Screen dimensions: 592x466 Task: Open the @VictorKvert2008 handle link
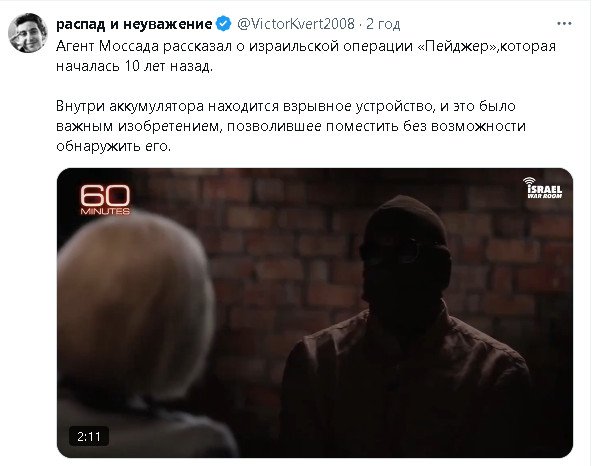(296, 24)
